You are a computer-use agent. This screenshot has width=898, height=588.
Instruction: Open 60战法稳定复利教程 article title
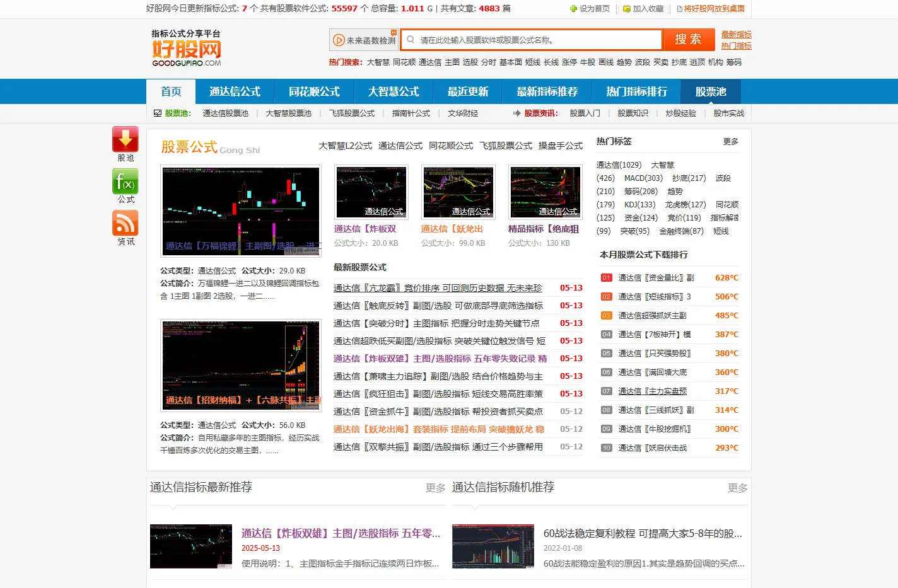point(643,533)
